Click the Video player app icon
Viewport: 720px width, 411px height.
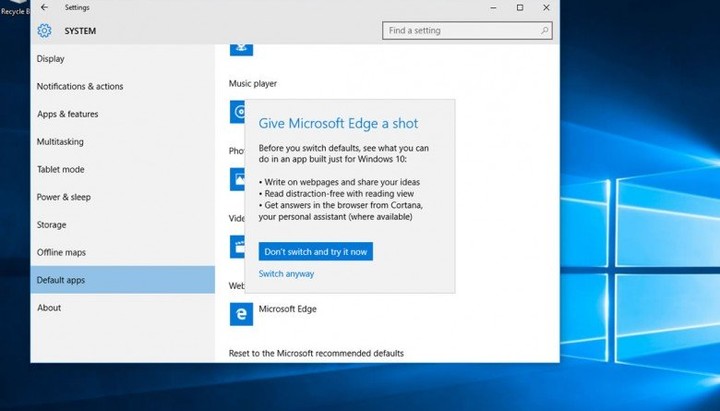[236, 246]
